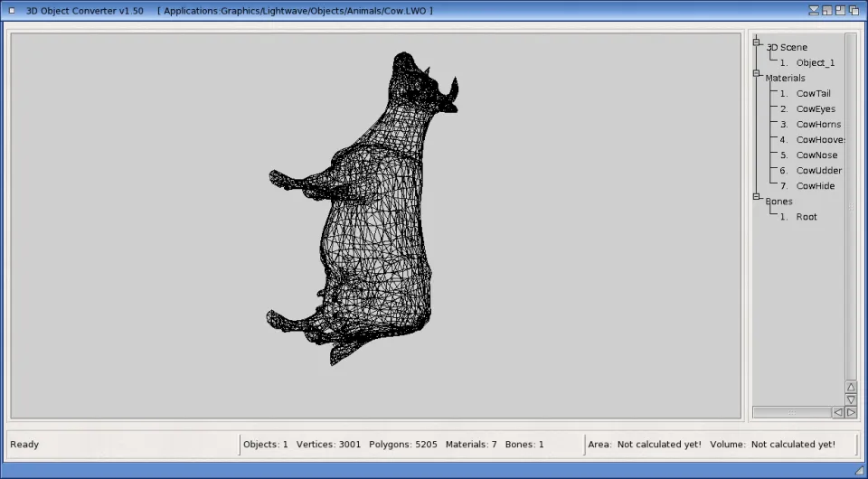Viewport: 868px width, 479px height.
Task: Select the CowUdder material
Action: [818, 171]
